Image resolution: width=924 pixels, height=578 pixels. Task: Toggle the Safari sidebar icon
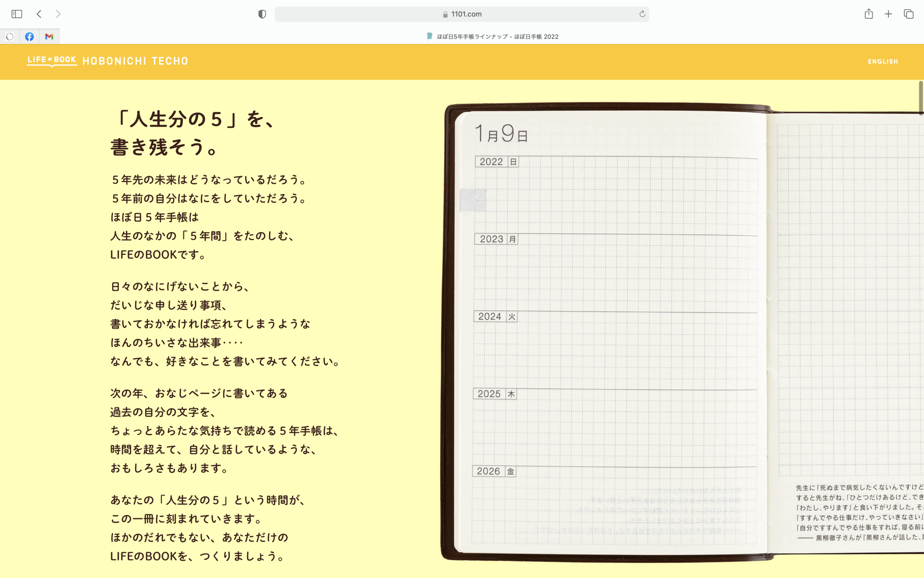[x=17, y=14]
